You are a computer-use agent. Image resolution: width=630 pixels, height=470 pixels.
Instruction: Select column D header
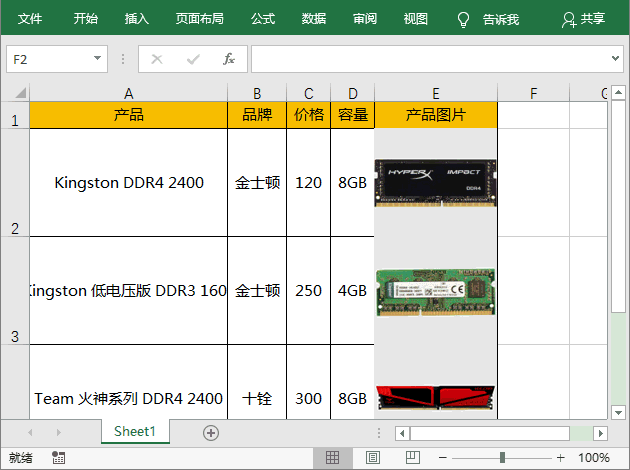(352, 93)
